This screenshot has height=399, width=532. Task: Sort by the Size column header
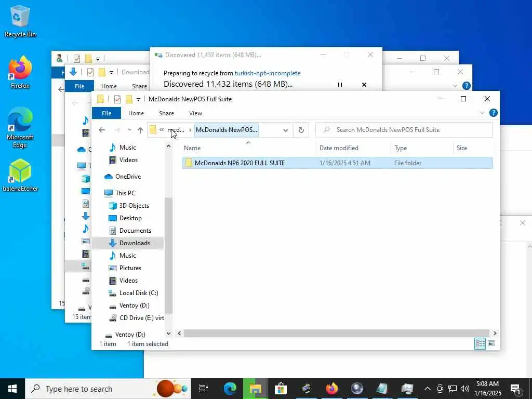(x=461, y=148)
